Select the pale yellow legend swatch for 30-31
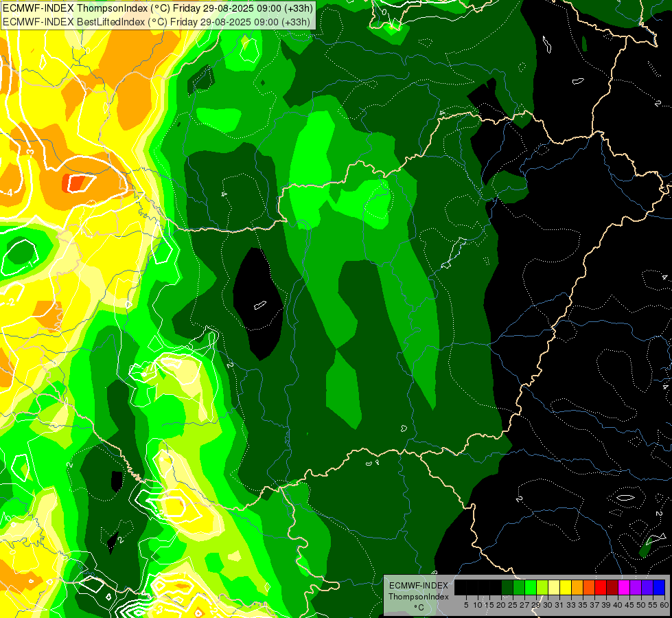Image resolution: width=672 pixels, height=618 pixels. tap(554, 587)
